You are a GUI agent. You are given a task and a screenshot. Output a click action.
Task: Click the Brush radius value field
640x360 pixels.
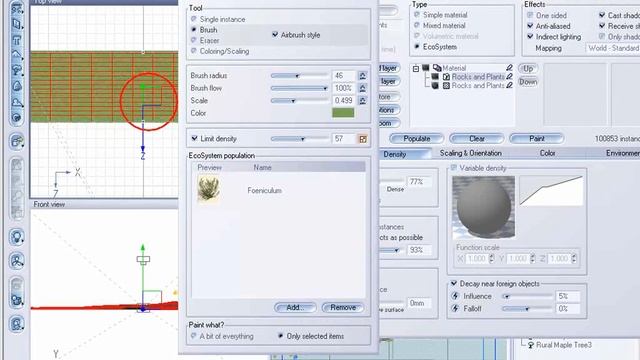point(344,76)
